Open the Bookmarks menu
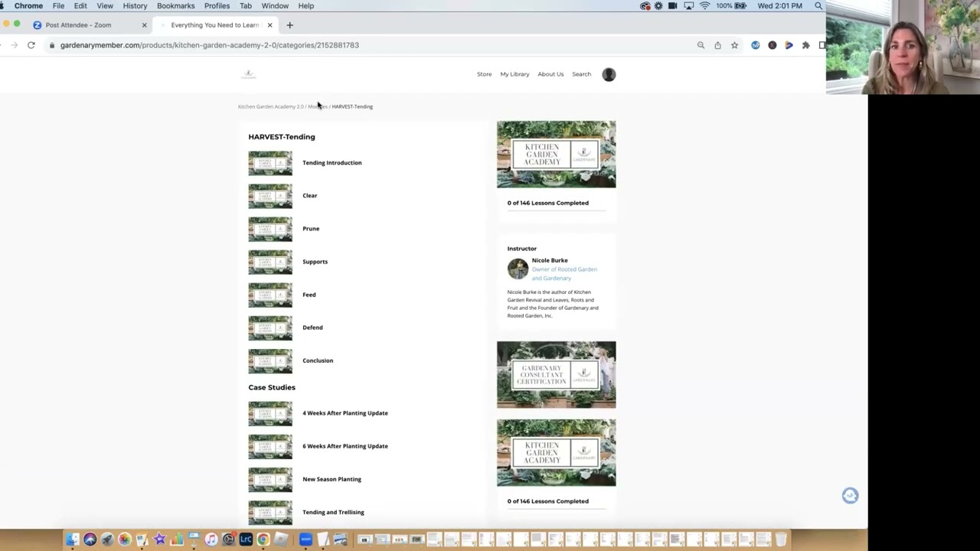 175,5
